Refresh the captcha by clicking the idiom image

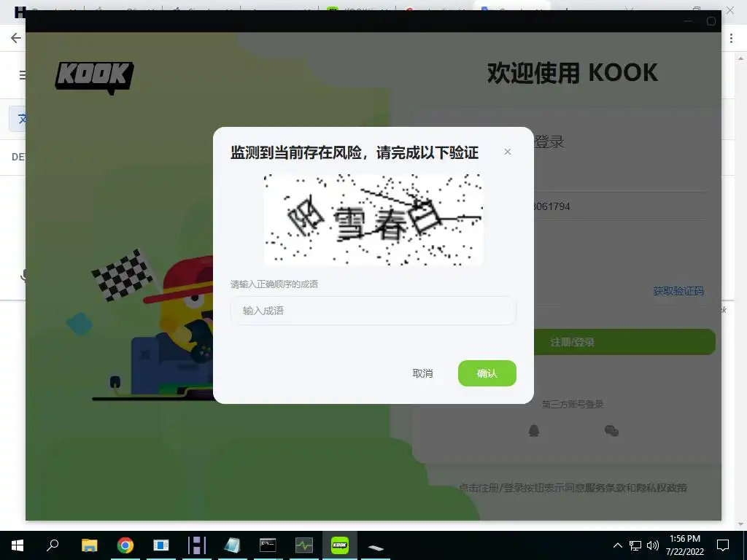373,219
